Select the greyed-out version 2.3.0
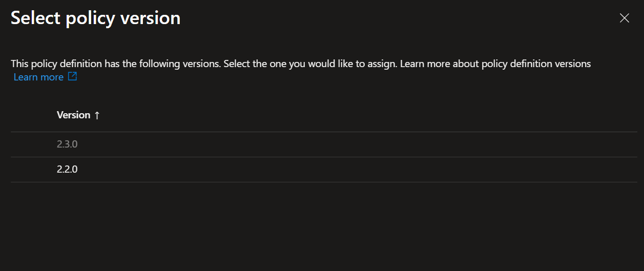The width and height of the screenshot is (644, 271). (67, 144)
